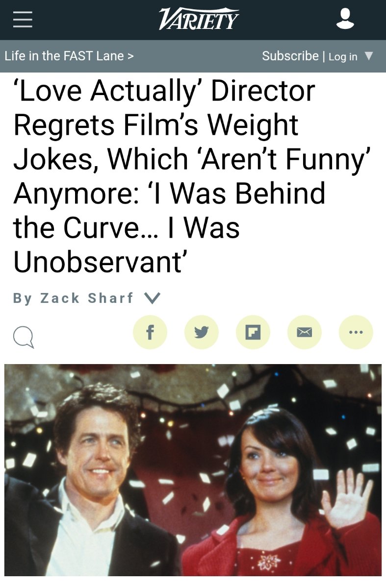
Task: Expand the chevron next to Zack Sharf
Action: pyautogui.click(x=153, y=298)
